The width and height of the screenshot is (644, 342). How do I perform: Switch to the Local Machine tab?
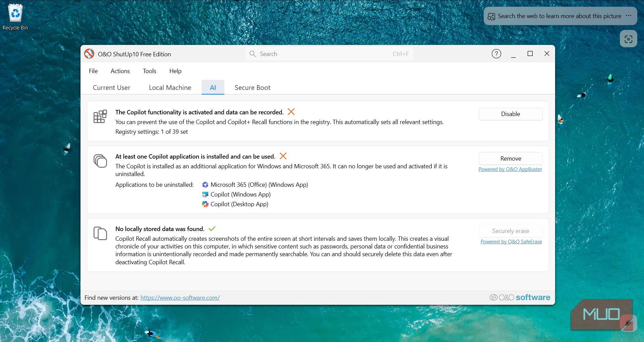pos(170,88)
